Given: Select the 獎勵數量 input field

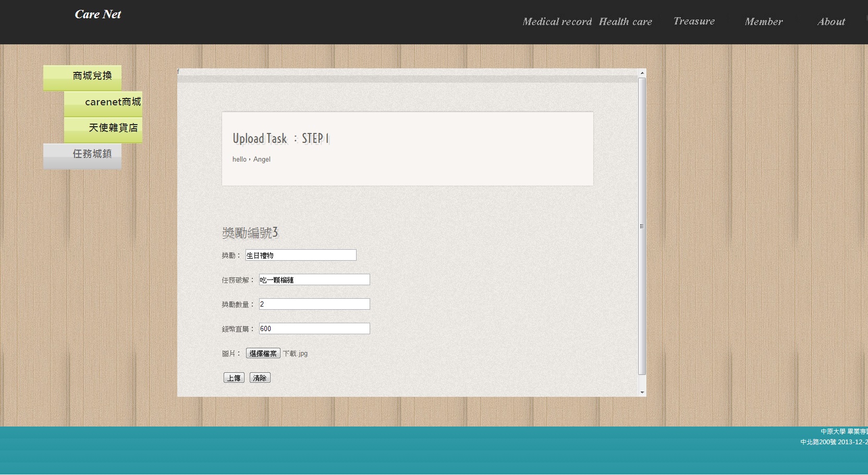Looking at the screenshot, I should (314, 304).
